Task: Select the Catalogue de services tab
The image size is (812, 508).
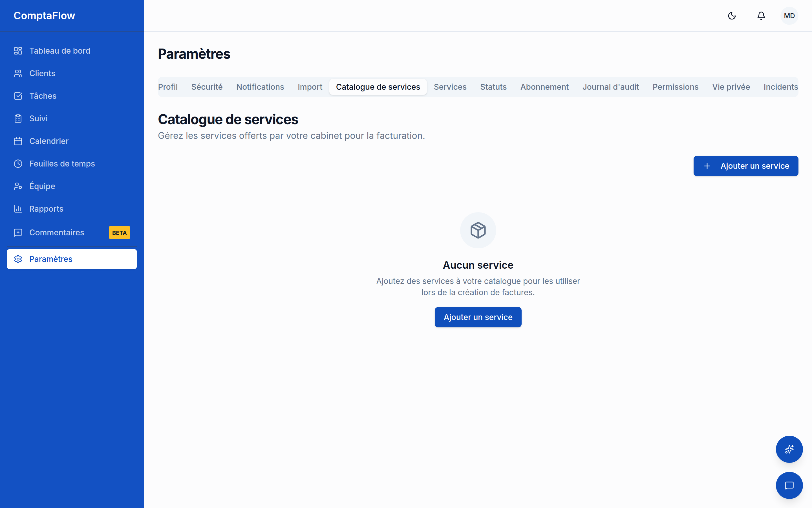Action: tap(378, 87)
